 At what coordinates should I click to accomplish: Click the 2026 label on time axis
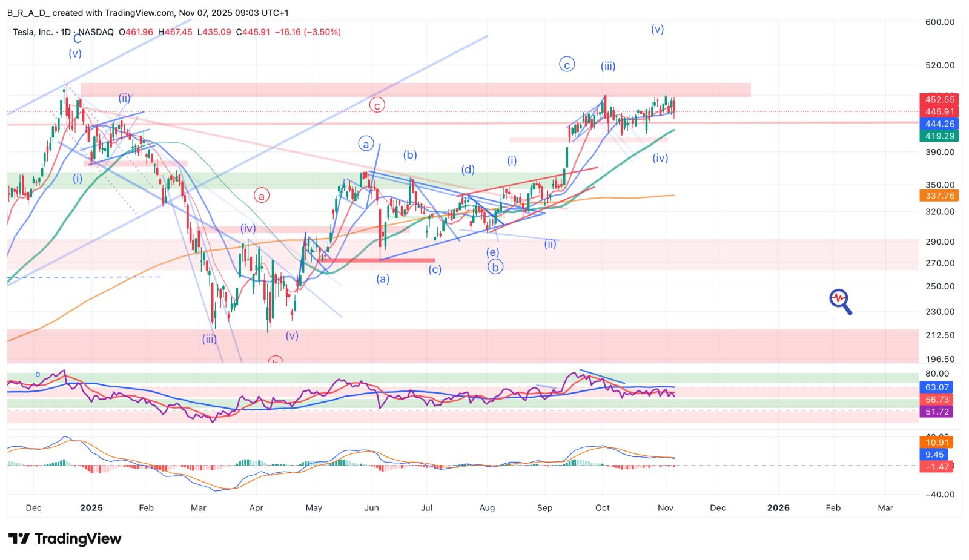click(778, 508)
